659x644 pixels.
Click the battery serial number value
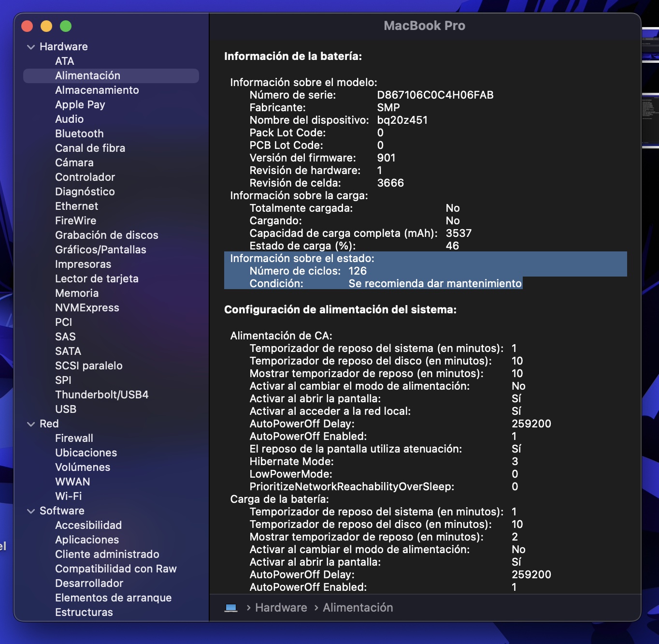[x=435, y=95]
